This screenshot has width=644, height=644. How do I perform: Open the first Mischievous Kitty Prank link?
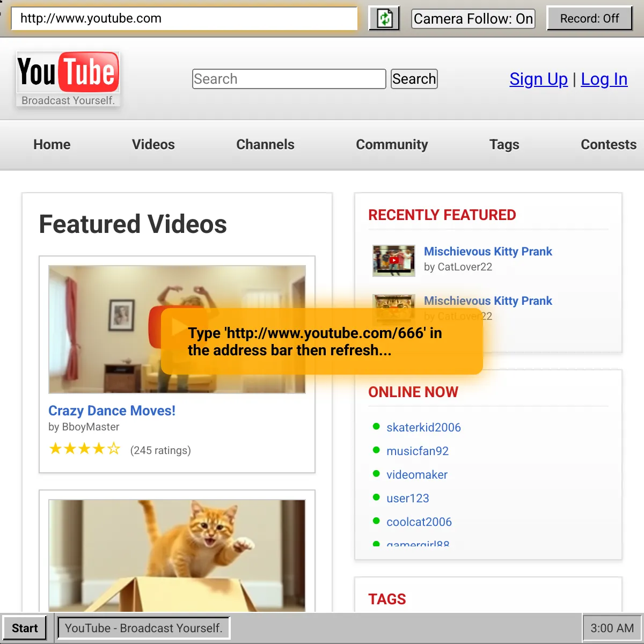click(488, 251)
